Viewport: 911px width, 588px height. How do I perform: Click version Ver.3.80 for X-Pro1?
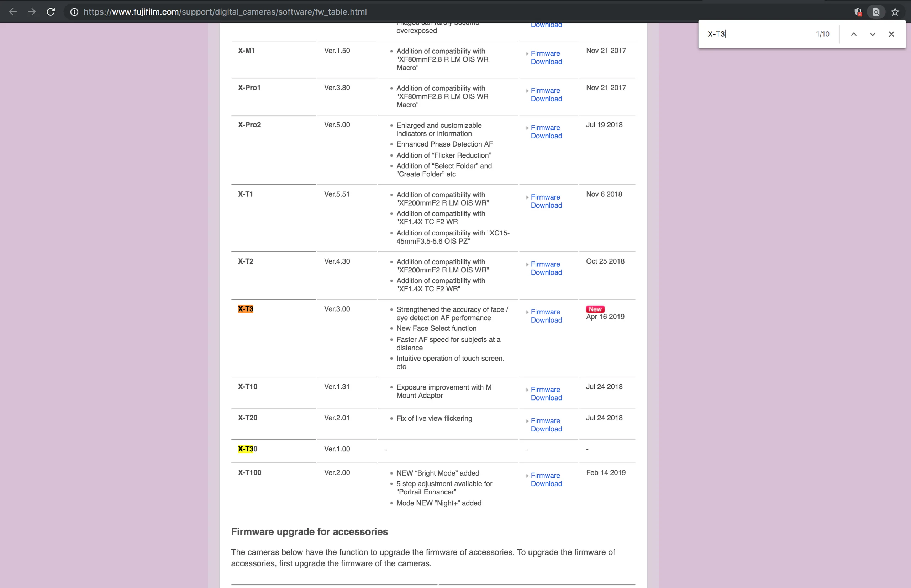point(337,88)
